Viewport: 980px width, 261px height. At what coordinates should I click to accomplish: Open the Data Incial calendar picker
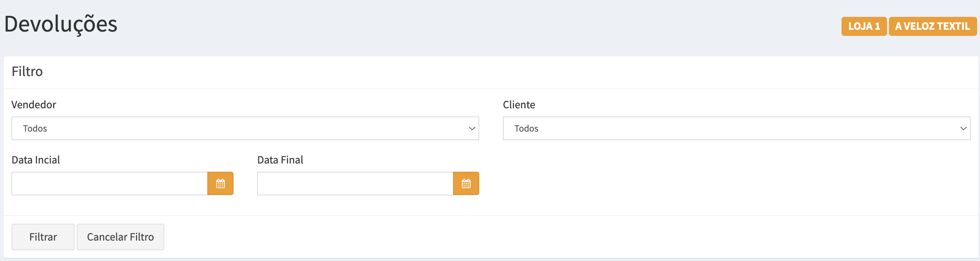[220, 184]
